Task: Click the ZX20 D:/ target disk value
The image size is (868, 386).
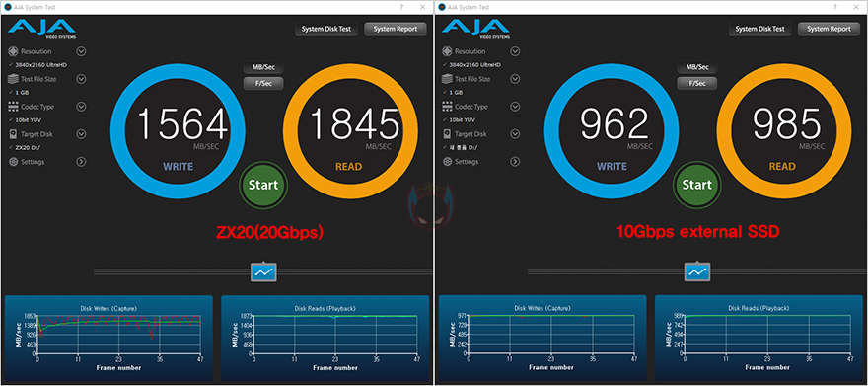Action: [29, 147]
